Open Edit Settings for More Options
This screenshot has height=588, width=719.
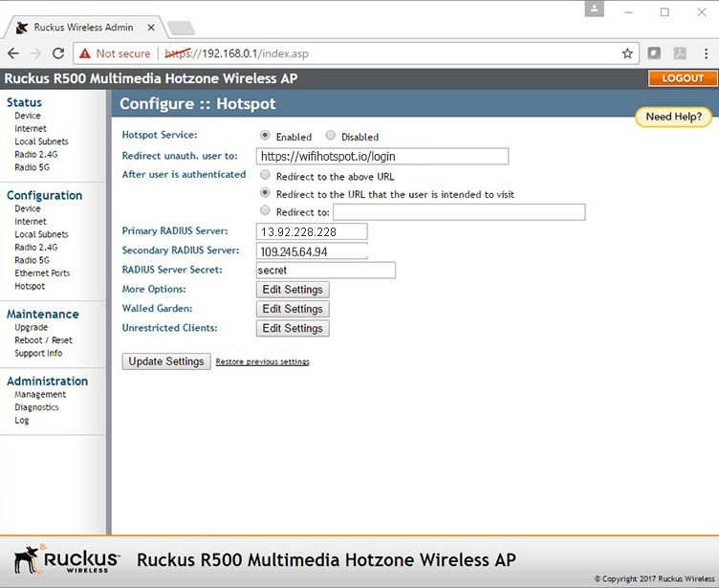coord(293,290)
